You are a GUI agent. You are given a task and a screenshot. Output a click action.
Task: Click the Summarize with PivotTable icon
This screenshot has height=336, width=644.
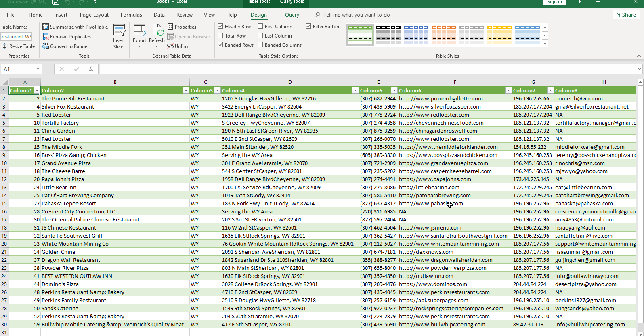46,27
